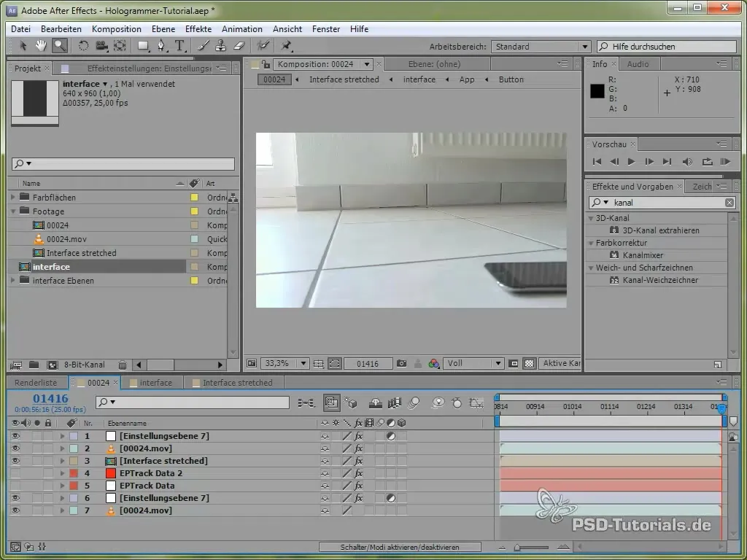Screen dimensions: 747x560
Task: Activate the Rotation tool
Action: pos(83,45)
